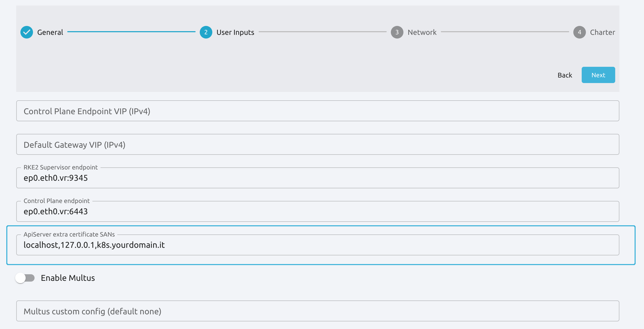Focus the Multus custom config field
The image size is (644, 329).
pyautogui.click(x=318, y=311)
